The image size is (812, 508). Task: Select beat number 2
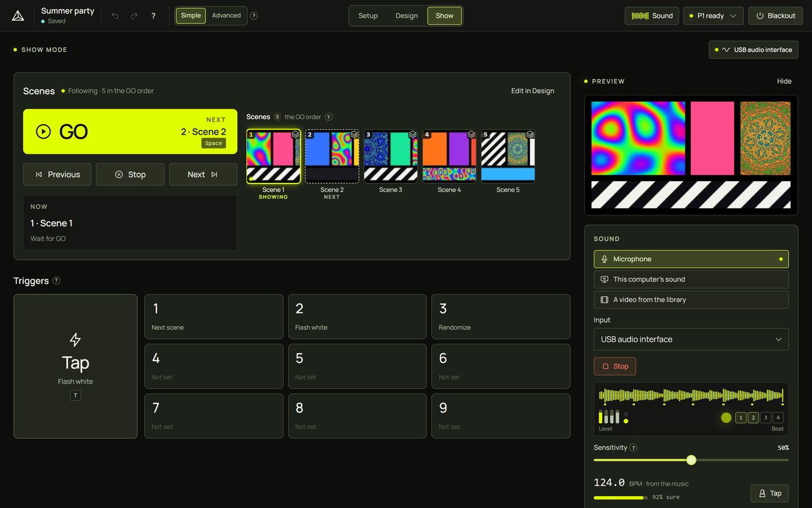click(x=753, y=417)
